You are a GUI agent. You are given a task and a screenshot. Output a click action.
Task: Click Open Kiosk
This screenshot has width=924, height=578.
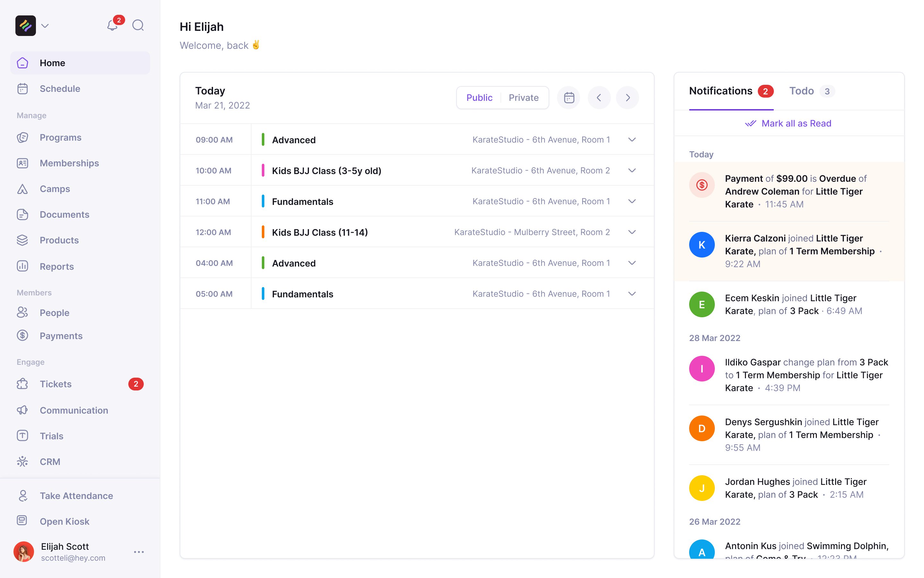tap(80, 521)
